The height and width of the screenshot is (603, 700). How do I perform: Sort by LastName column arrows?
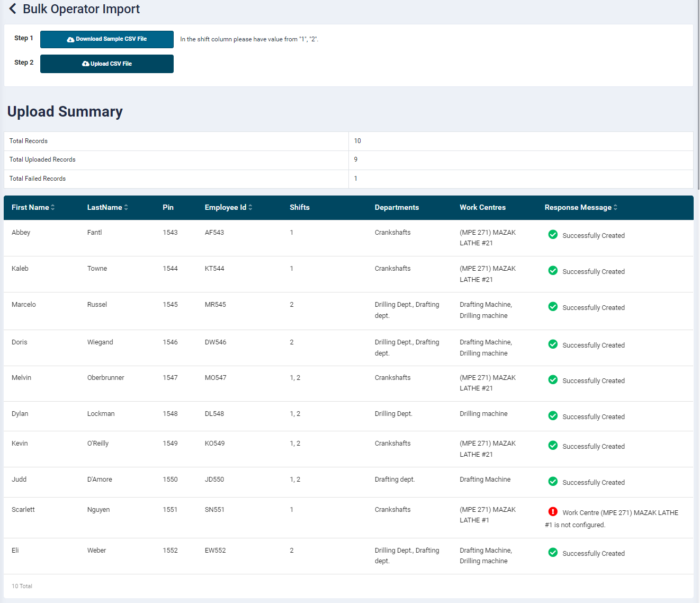(x=126, y=208)
